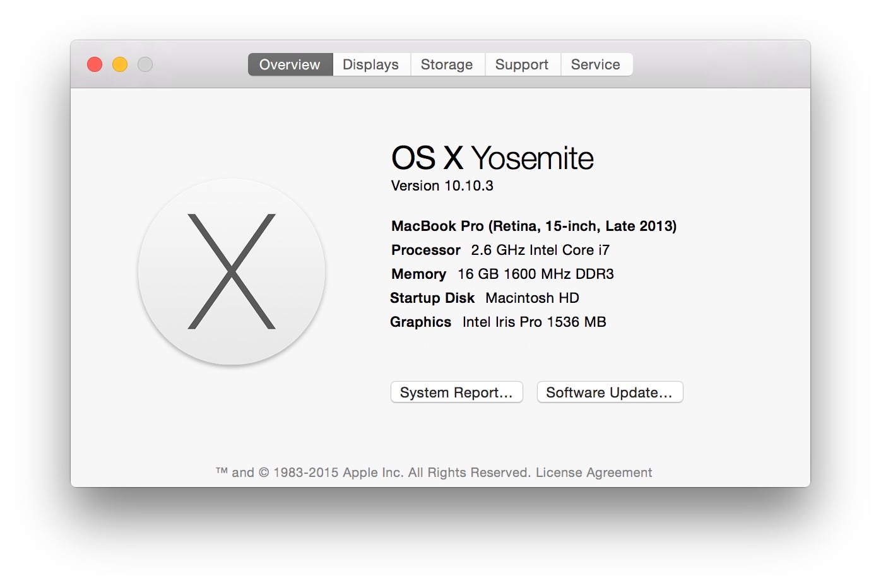Switch to the Overview tab

[290, 64]
